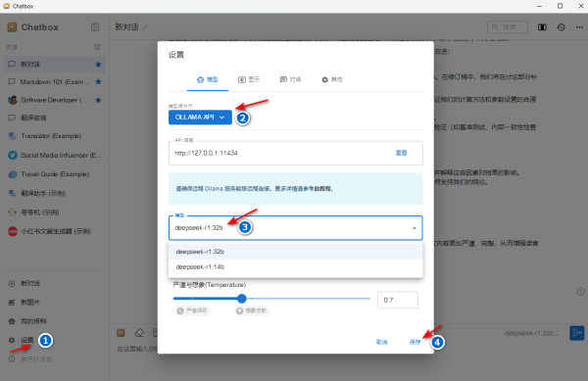Image resolution: width=588 pixels, height=381 pixels.
Task: Open the Travel Guide (Example) conversation
Action: [x=55, y=174]
